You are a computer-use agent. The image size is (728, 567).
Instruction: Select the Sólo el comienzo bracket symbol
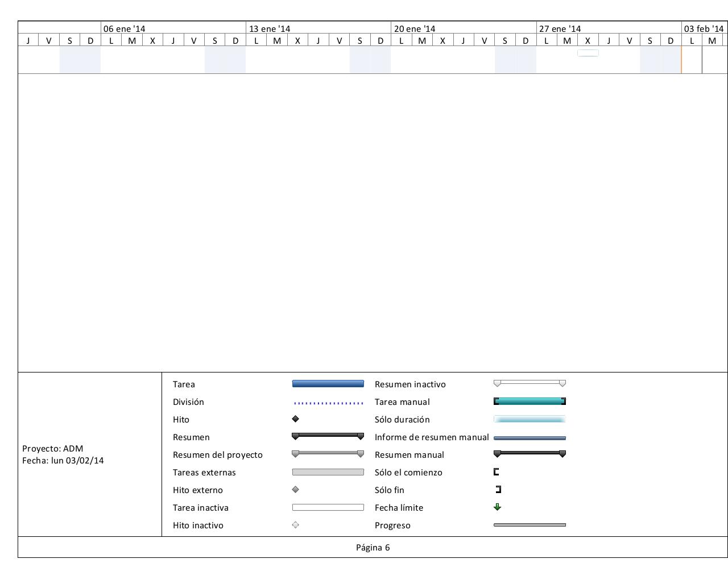click(497, 472)
